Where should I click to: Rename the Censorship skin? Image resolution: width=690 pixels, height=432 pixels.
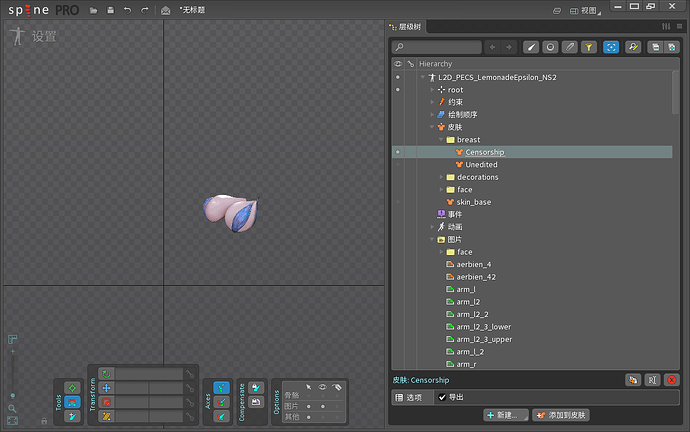652,380
